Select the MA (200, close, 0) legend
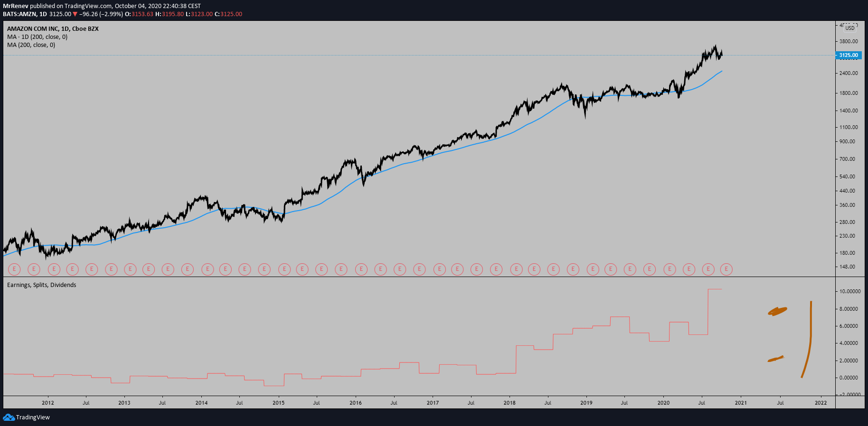868x426 pixels. click(31, 45)
